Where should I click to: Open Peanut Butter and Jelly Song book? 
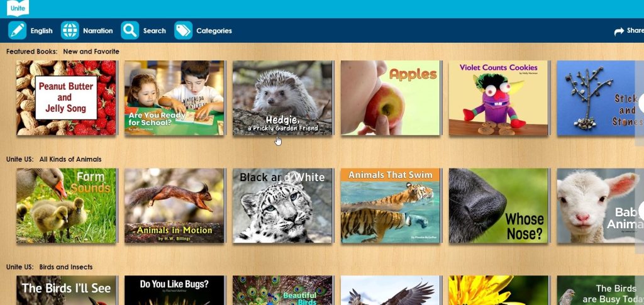tap(67, 98)
